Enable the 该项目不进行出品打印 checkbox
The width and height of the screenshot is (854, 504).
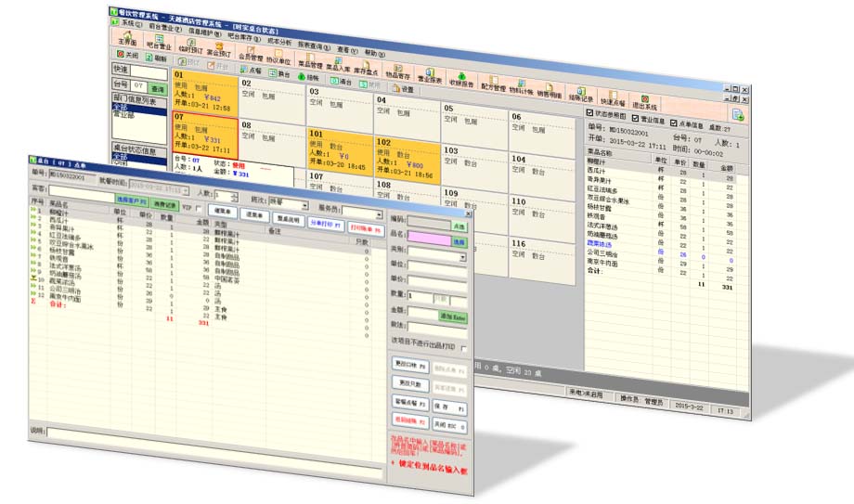464,348
